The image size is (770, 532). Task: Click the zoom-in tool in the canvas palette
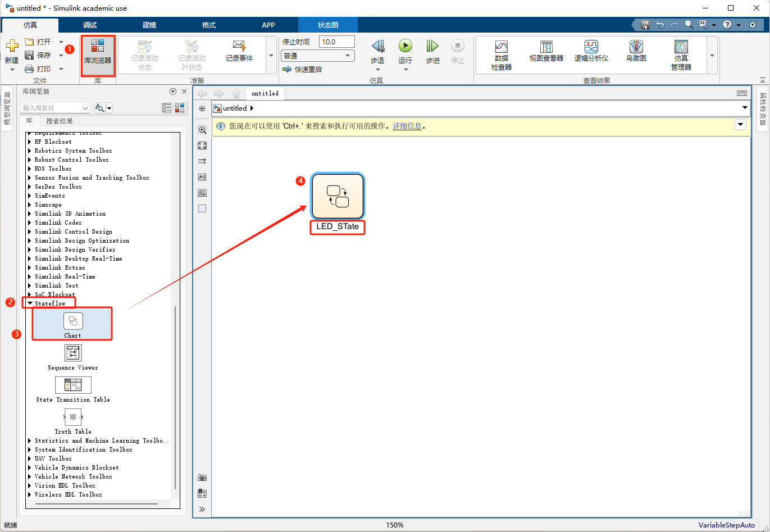pyautogui.click(x=202, y=130)
